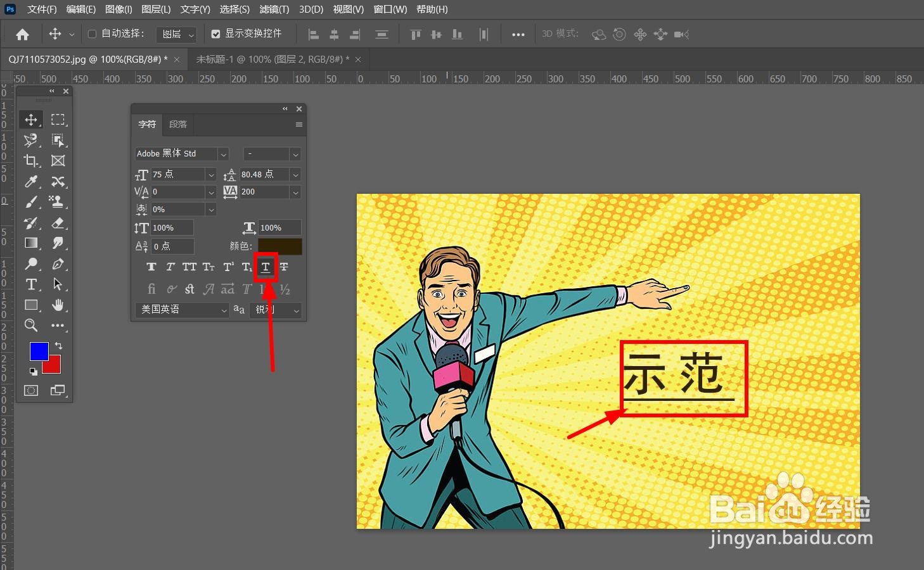
Task: Toggle Small Caps (Tт) style
Action: click(x=209, y=267)
